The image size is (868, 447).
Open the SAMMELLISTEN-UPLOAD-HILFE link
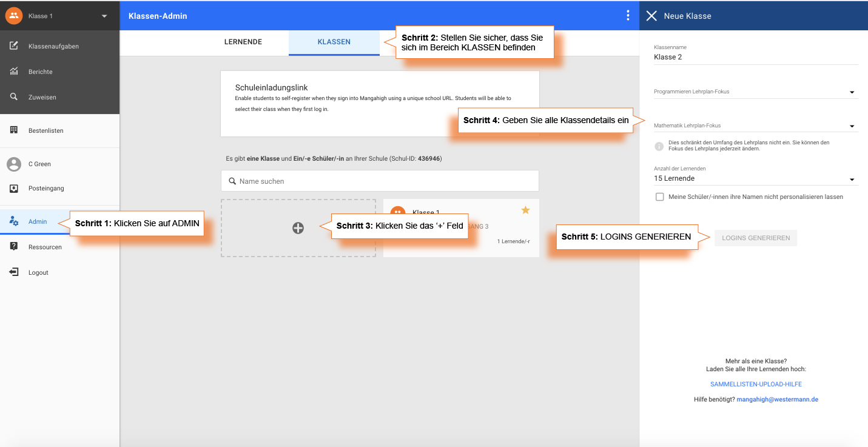click(756, 384)
